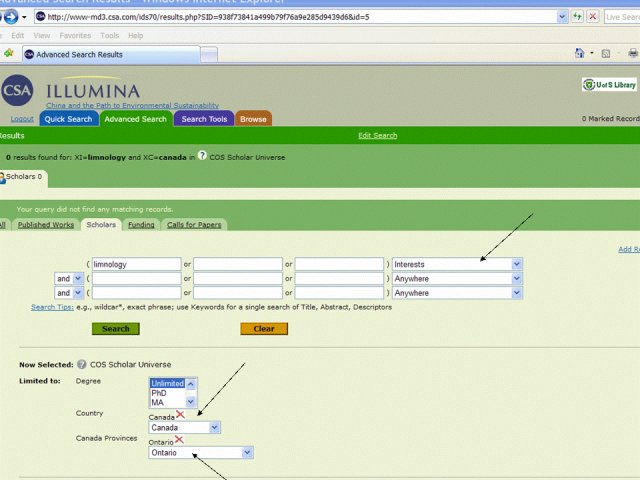
Task: Remove the Ontario province selection
Action: coord(179,440)
